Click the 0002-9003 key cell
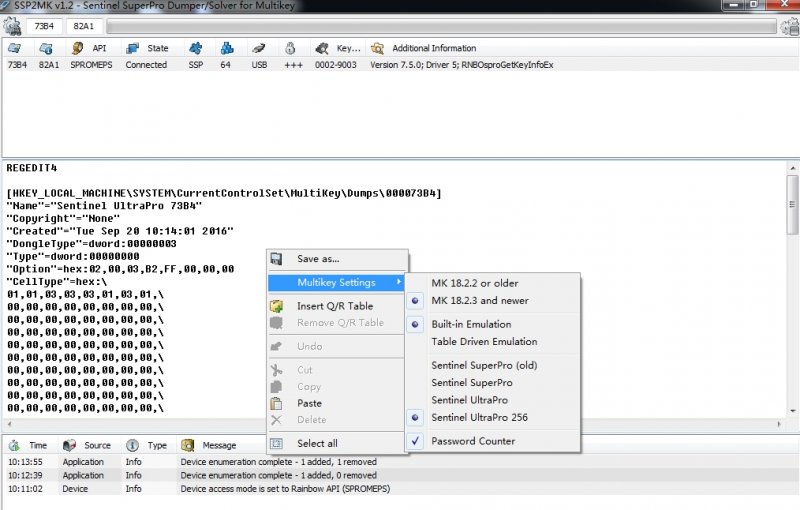This screenshot has height=510, width=800. tap(335, 65)
